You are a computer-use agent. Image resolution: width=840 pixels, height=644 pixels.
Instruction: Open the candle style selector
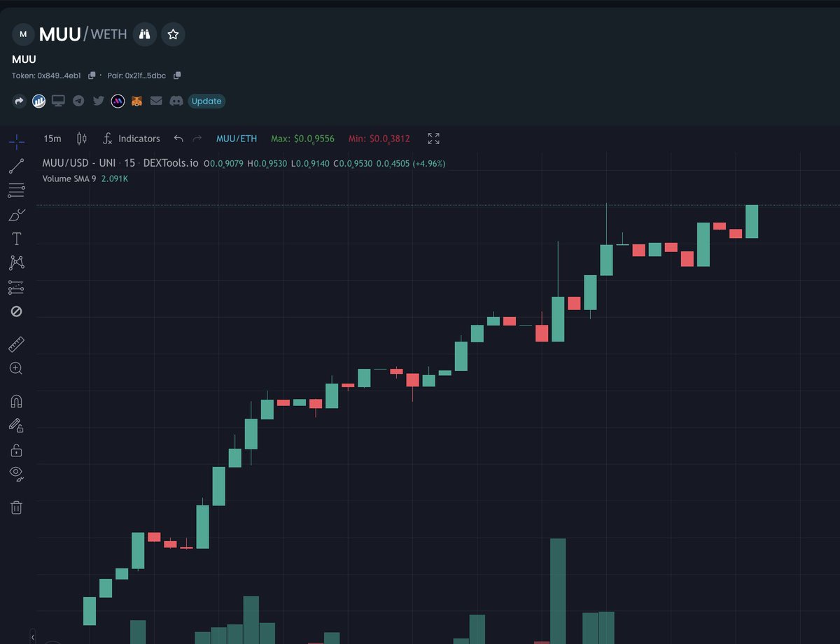(x=81, y=139)
